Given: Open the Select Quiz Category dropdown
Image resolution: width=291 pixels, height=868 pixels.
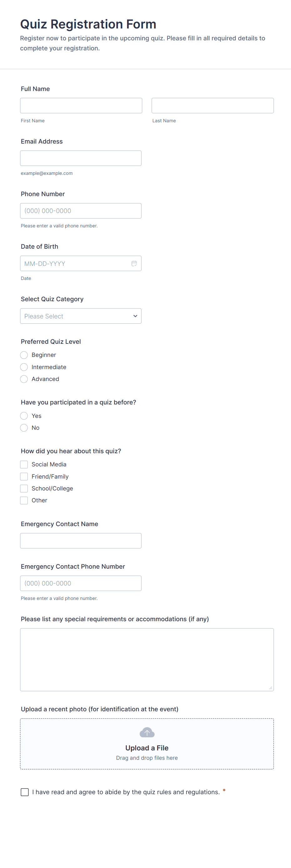Looking at the screenshot, I should pyautogui.click(x=81, y=316).
